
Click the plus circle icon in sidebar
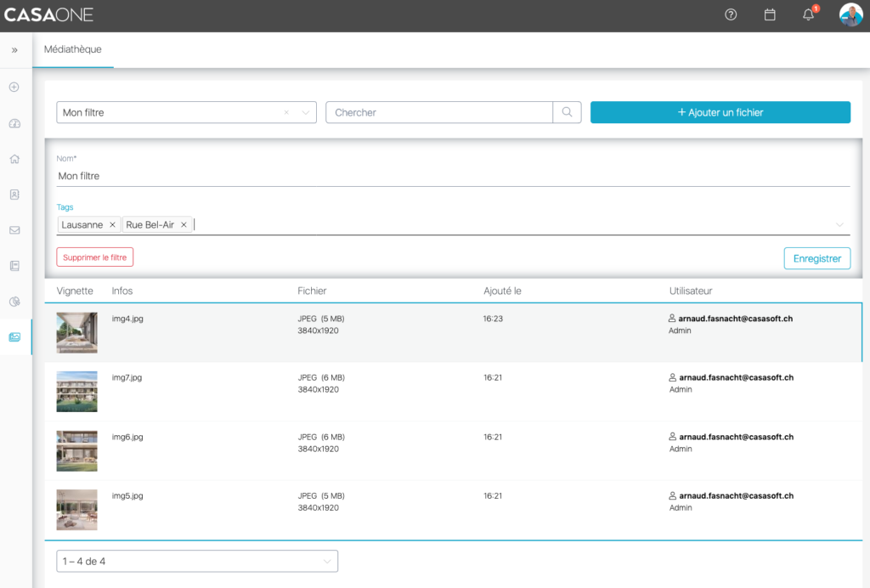(14, 88)
